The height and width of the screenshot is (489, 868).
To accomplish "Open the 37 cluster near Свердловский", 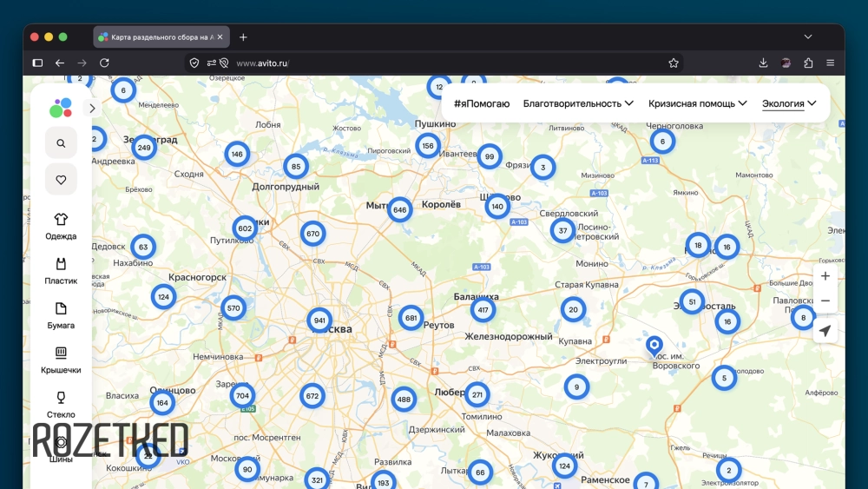I will pyautogui.click(x=563, y=230).
